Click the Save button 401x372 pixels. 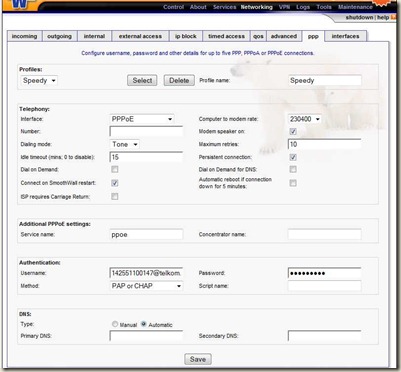click(x=198, y=359)
